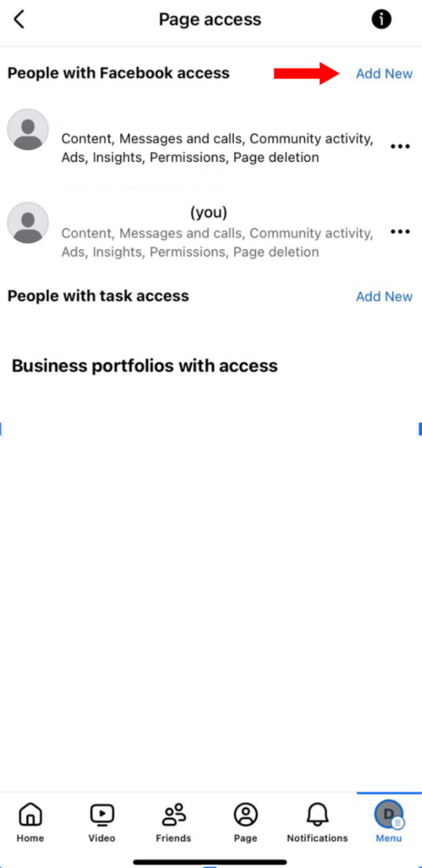The height and width of the screenshot is (868, 422).
Task: Open the info icon in header
Action: tap(381, 19)
